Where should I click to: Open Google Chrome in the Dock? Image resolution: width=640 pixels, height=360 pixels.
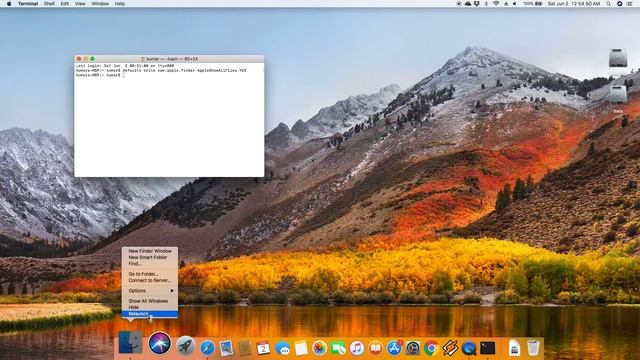pos(431,348)
